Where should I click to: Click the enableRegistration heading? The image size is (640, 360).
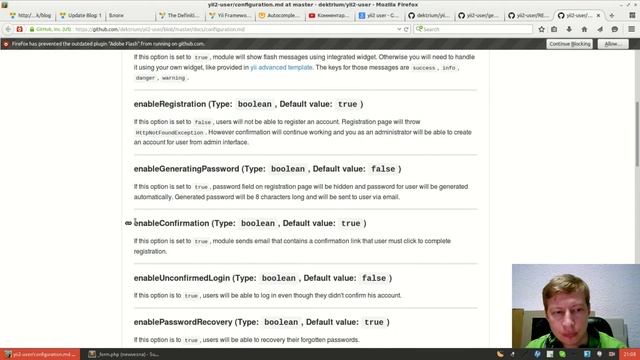(x=249, y=104)
